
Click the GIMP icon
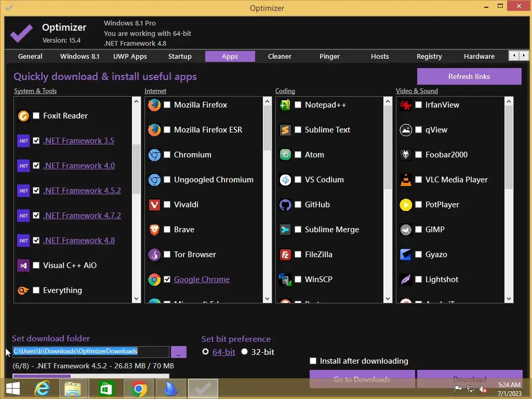click(x=406, y=230)
